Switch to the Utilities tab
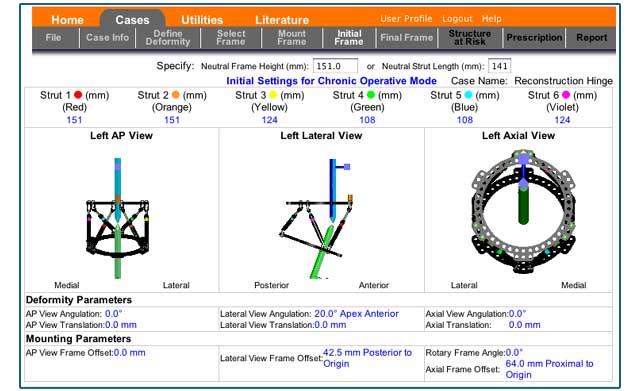Viewport: 640px width, 391px height. point(202,20)
